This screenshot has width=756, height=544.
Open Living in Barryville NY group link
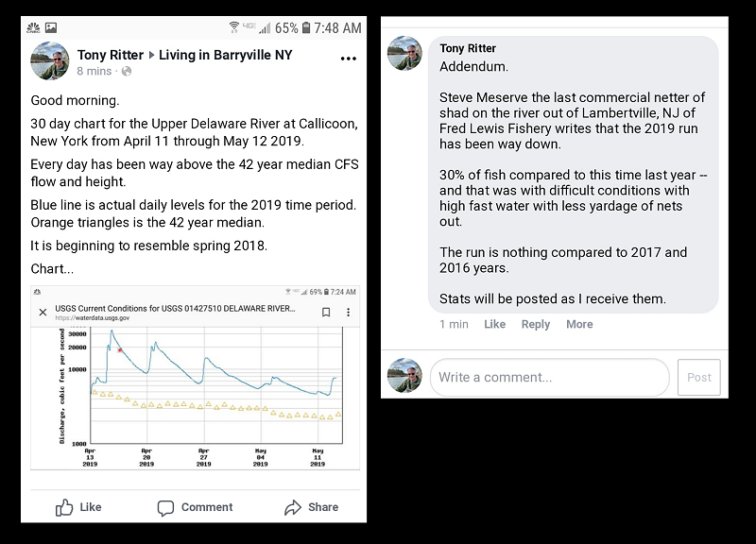(x=225, y=55)
